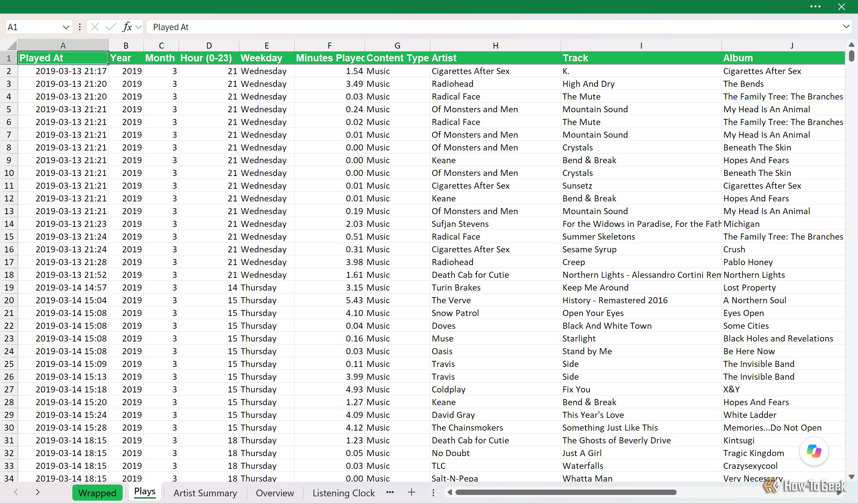Expand the dropdown next to fx icon
This screenshot has width=858, height=504.
pos(138,27)
